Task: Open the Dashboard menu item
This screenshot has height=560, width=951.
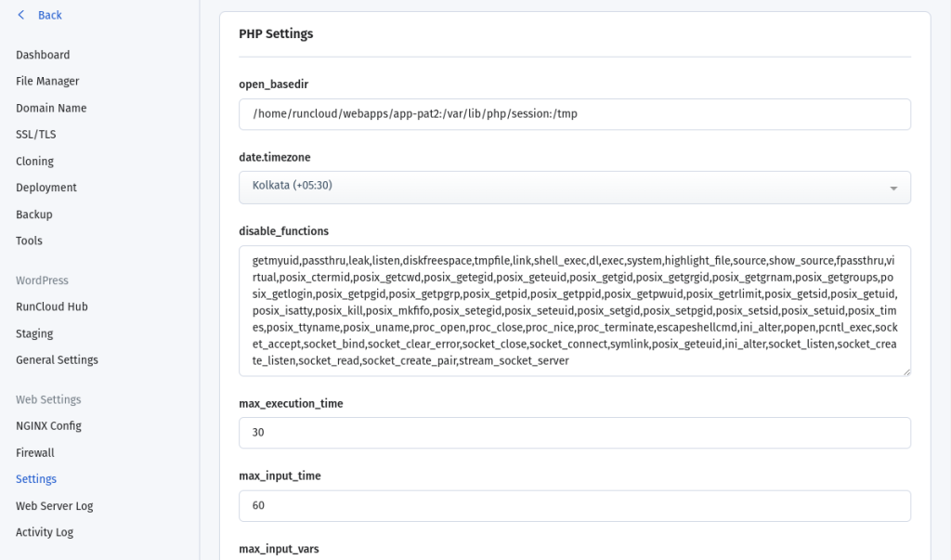Action: 43,55
